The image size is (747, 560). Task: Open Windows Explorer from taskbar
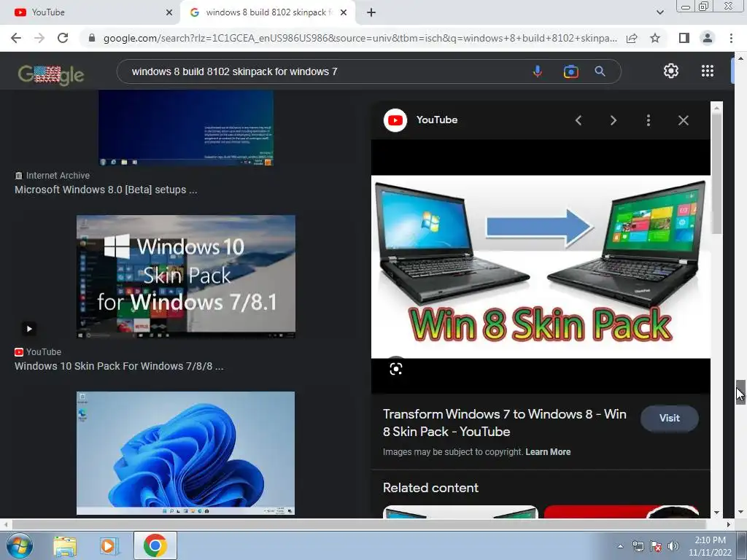point(65,545)
